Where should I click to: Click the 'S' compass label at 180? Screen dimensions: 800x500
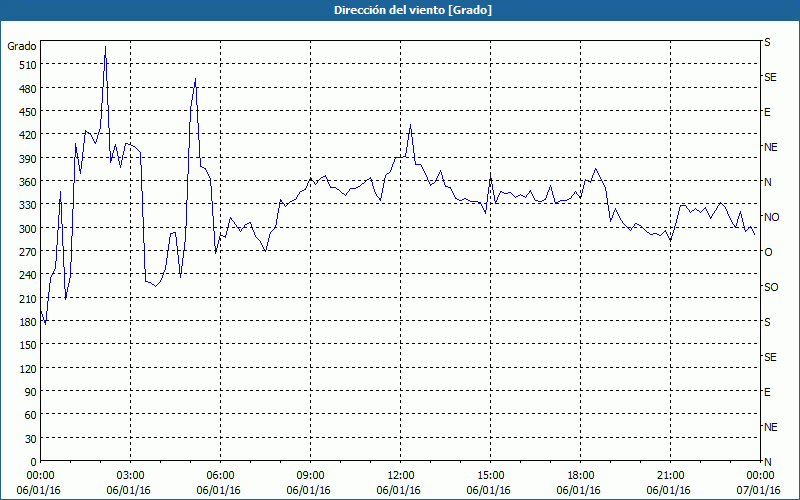pos(767,322)
